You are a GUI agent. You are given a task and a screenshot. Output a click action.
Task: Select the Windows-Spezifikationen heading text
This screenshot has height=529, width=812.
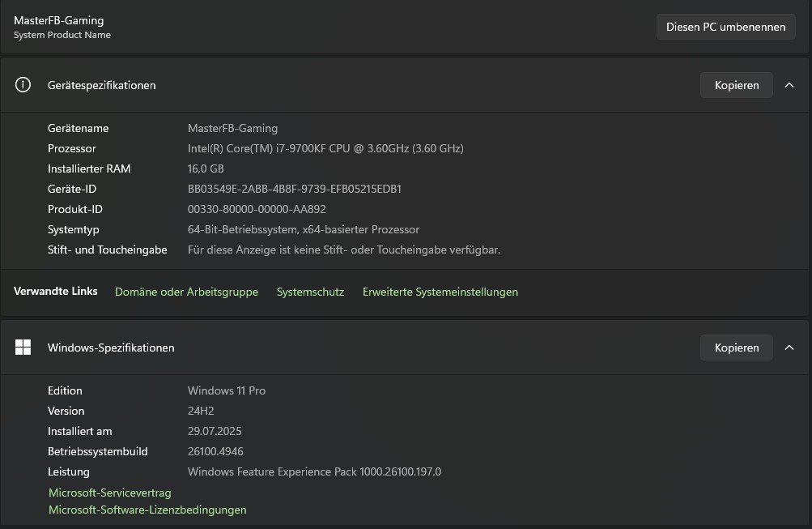[x=111, y=348]
